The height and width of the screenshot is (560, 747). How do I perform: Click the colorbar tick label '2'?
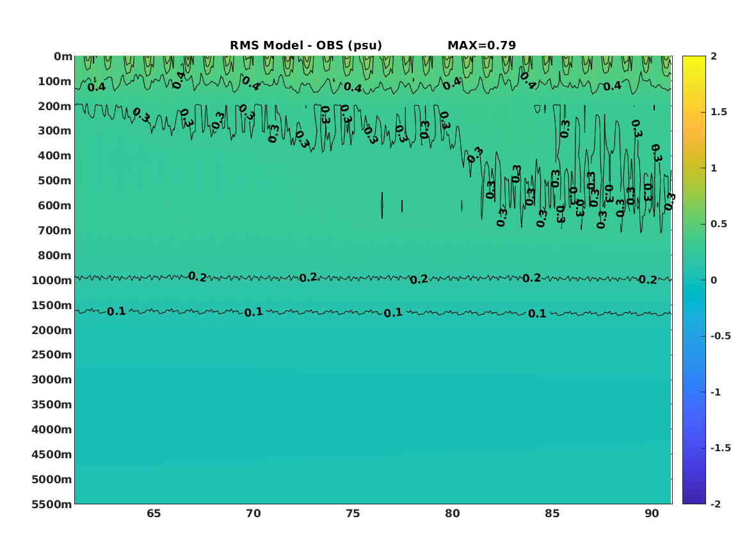point(714,56)
